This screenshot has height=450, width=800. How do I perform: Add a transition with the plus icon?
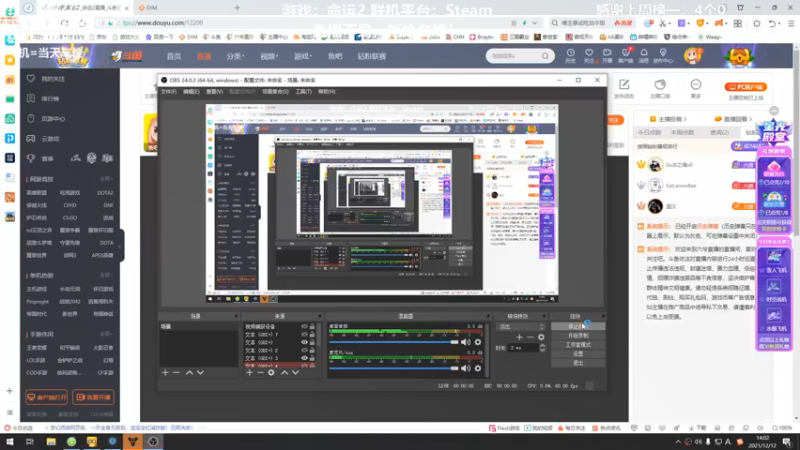(x=519, y=337)
